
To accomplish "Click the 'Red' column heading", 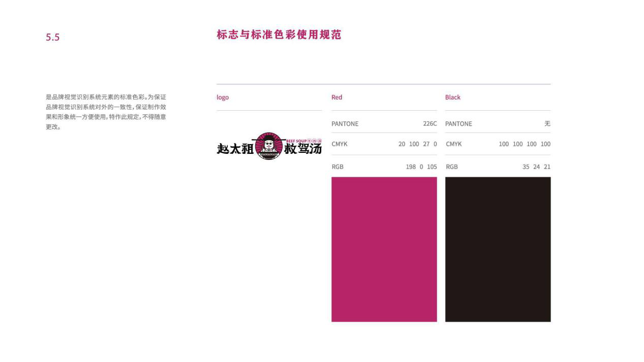I will point(336,97).
